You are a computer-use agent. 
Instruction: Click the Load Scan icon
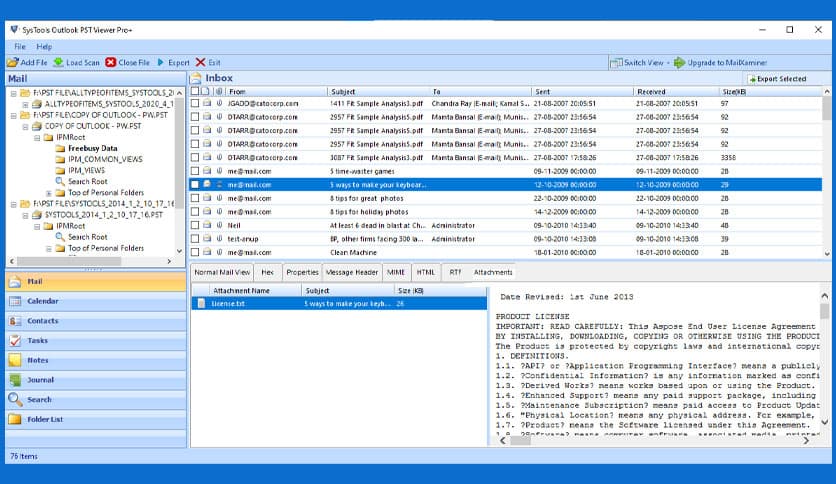(x=59, y=62)
